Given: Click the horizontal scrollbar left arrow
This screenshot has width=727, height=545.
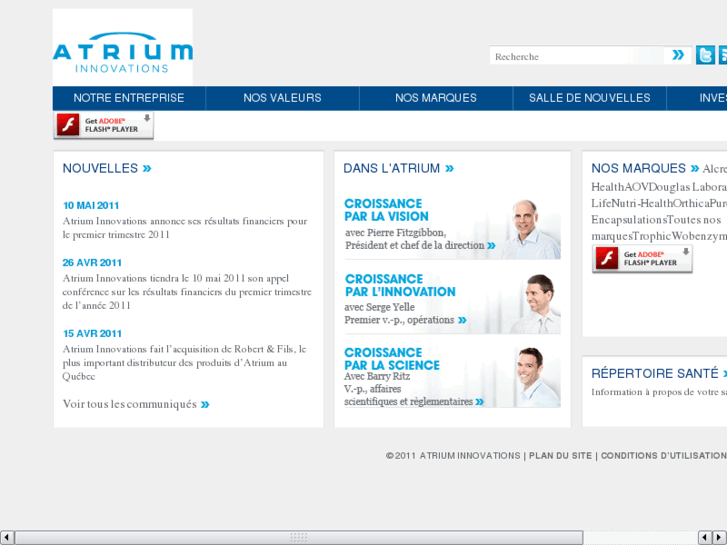Looking at the screenshot, I should coord(6,538).
